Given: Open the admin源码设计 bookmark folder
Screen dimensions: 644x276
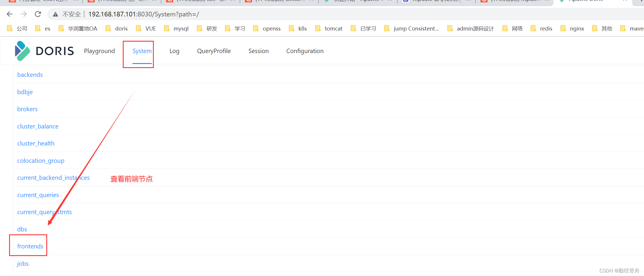Looking at the screenshot, I should tap(471, 28).
